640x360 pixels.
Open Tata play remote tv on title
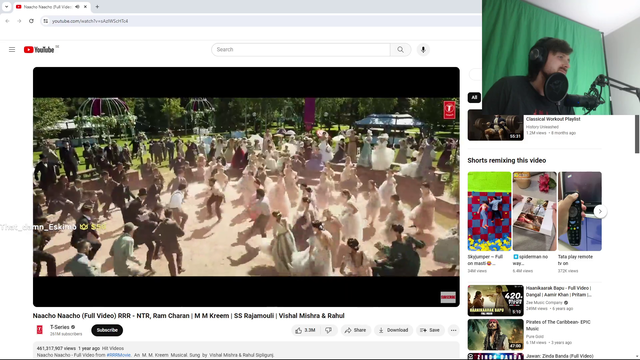(x=575, y=260)
